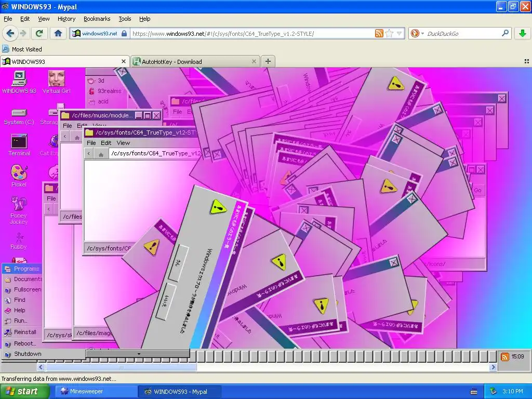Switch to the AutoHotKey - Download tab
Screen dimensions: 532x399
point(195,61)
